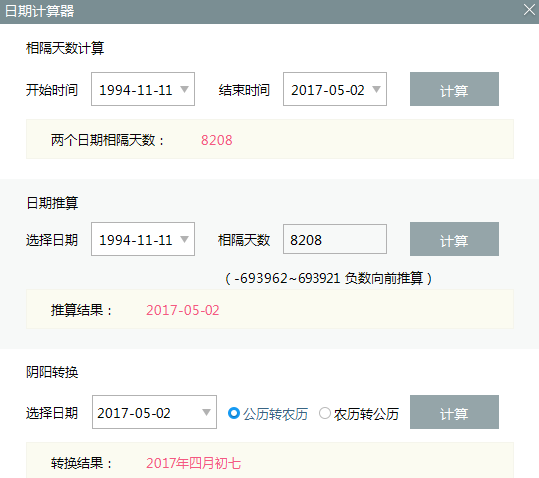Screen dimensions: 539x478
Task: Expand the 日期推算 选择日期 dropdown arrow
Action: (x=185, y=239)
